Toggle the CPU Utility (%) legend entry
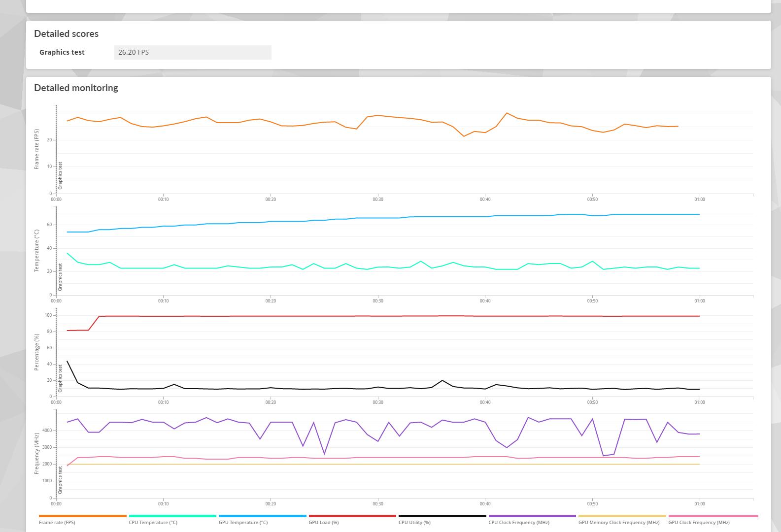 pos(414,522)
